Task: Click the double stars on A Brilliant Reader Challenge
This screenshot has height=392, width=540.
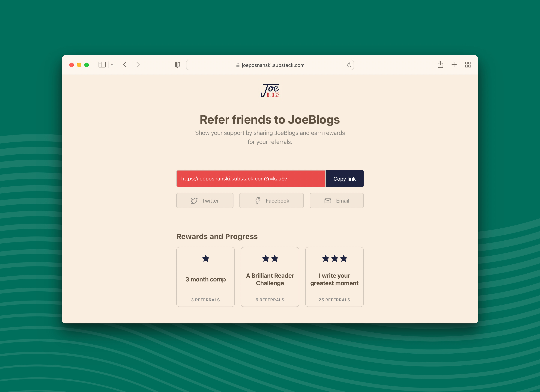Action: (270, 259)
